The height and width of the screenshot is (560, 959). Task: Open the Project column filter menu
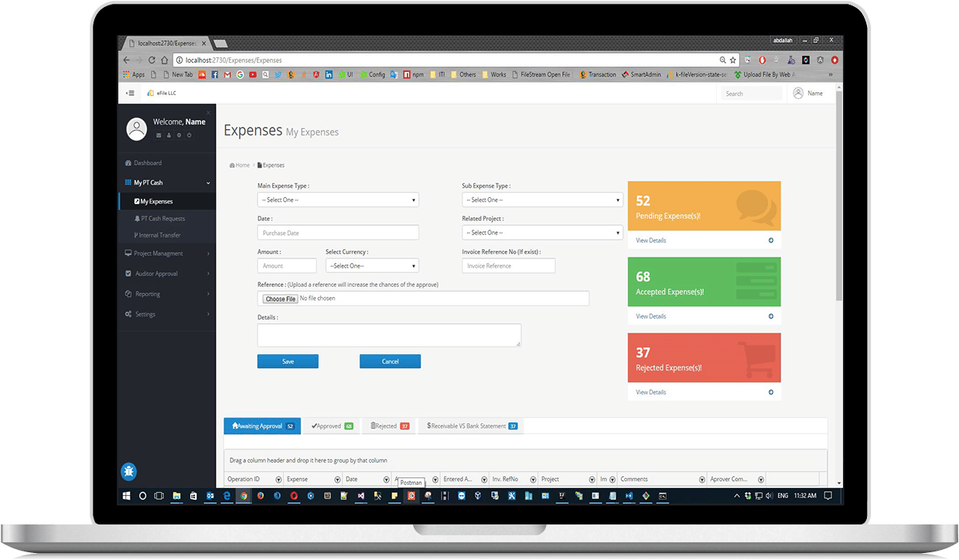coord(592,480)
